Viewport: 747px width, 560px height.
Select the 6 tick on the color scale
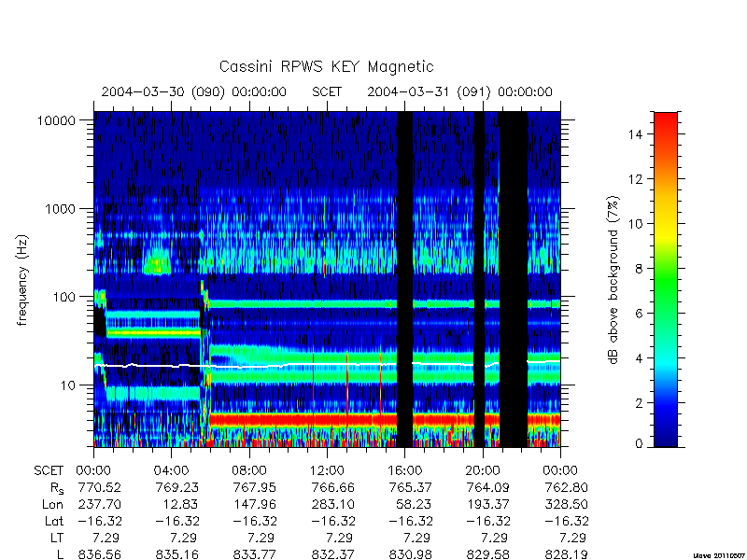coord(639,314)
